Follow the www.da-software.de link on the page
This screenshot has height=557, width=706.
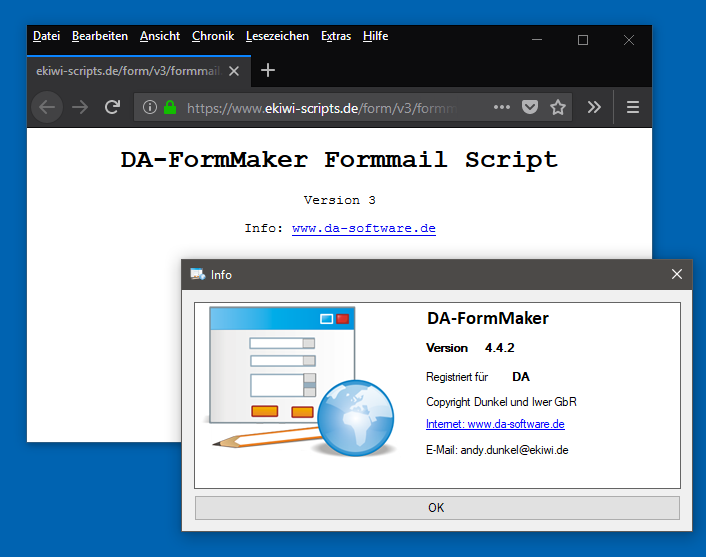tap(364, 228)
